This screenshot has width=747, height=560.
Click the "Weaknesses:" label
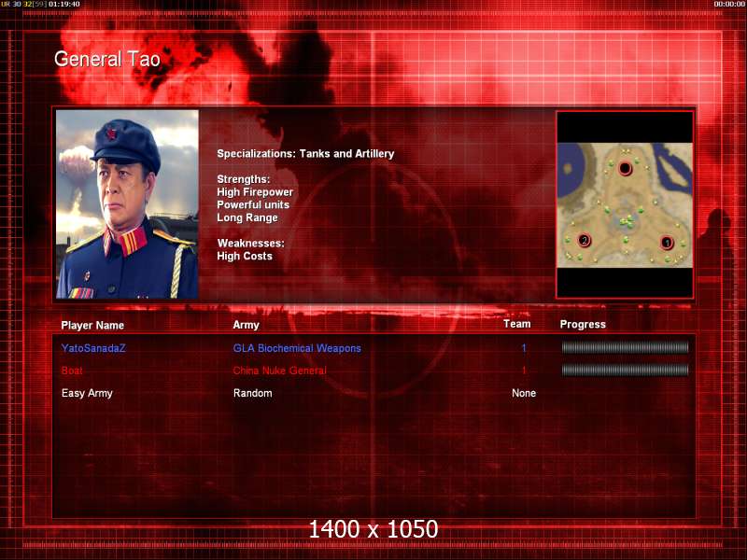pyautogui.click(x=250, y=243)
